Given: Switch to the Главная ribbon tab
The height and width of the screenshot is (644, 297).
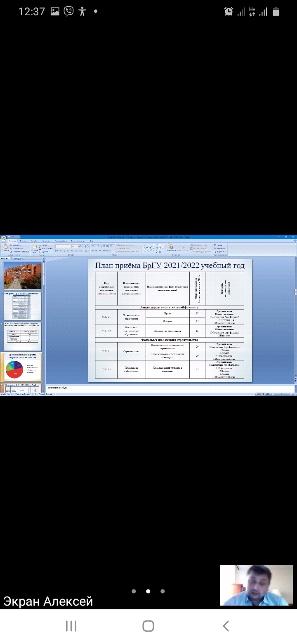Looking at the screenshot, I should [12, 241].
